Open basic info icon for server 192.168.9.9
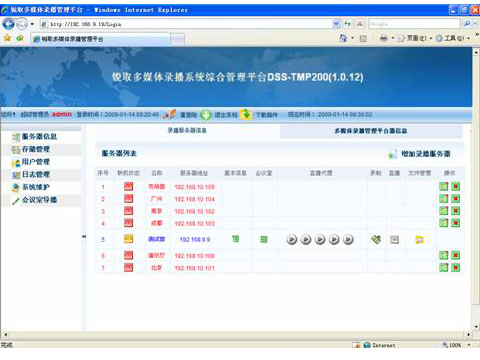This screenshot has height=360, width=480. coord(235,239)
